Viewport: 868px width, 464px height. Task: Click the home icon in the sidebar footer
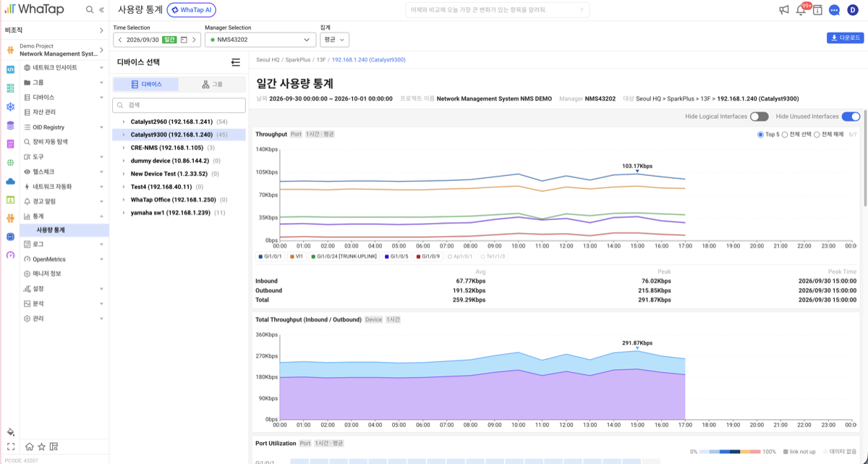click(30, 447)
